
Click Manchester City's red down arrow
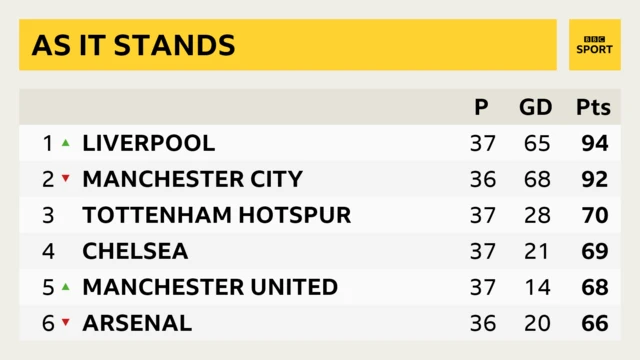(65, 178)
